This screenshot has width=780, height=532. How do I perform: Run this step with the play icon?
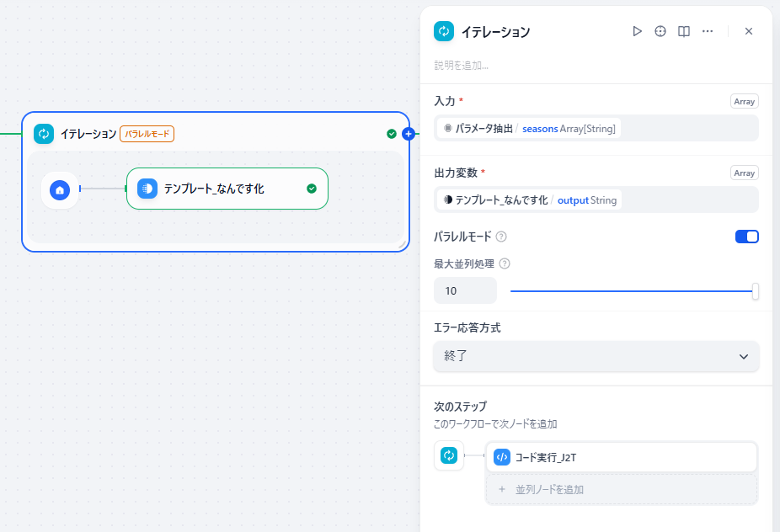pos(637,31)
